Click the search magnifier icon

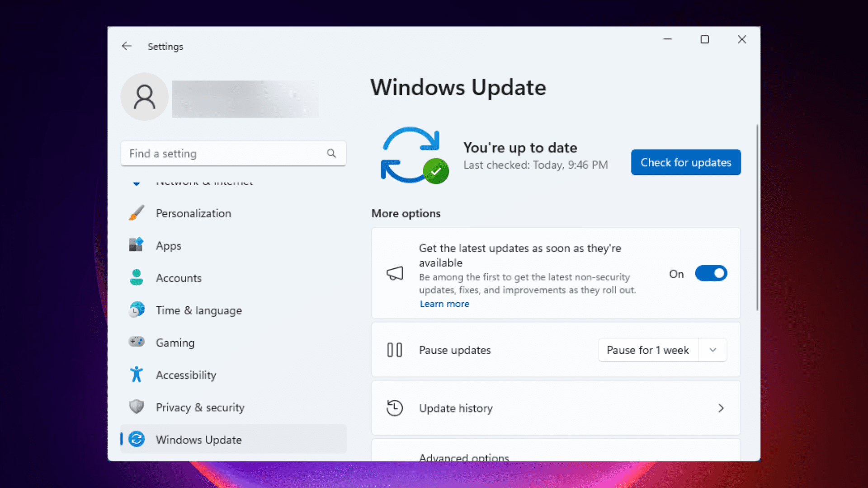(331, 154)
